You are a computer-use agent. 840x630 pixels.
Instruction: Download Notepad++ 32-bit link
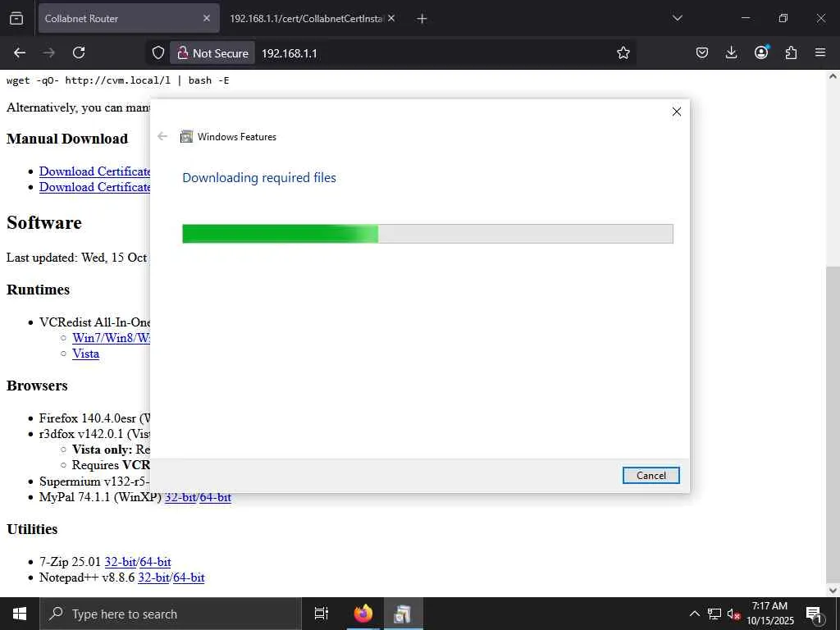(x=153, y=577)
